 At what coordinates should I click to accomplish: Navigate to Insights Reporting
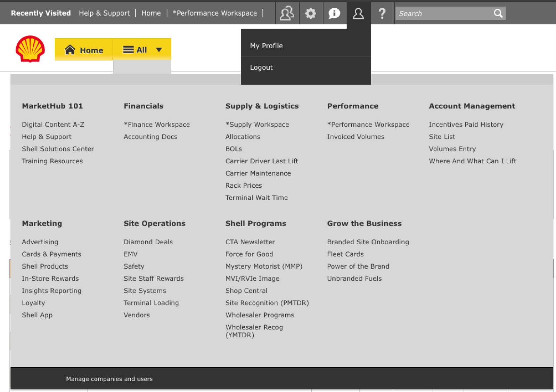[x=51, y=291]
